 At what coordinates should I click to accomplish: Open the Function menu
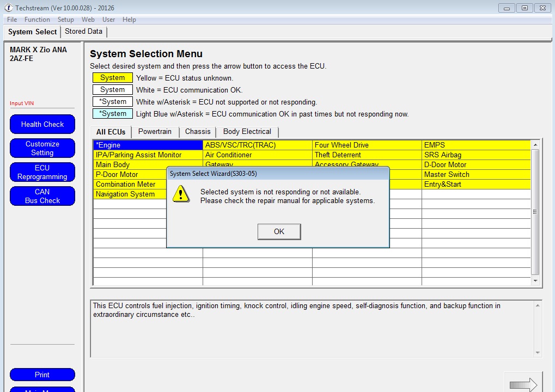point(37,20)
